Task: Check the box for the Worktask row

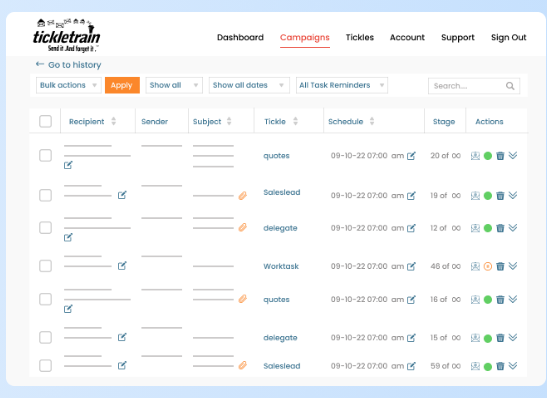Action: 45,266
